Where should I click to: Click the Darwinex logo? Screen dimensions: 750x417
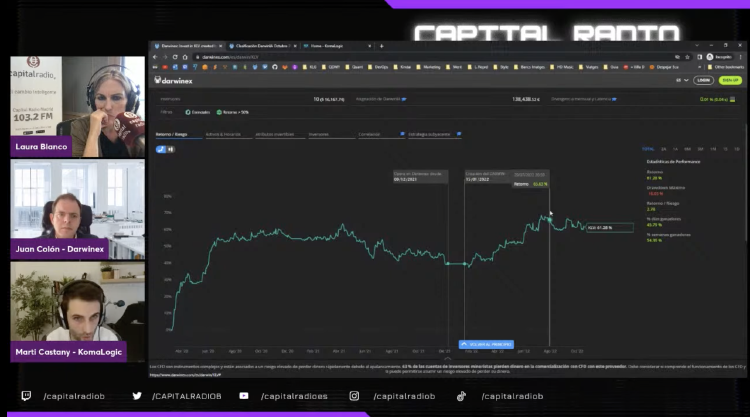point(175,80)
